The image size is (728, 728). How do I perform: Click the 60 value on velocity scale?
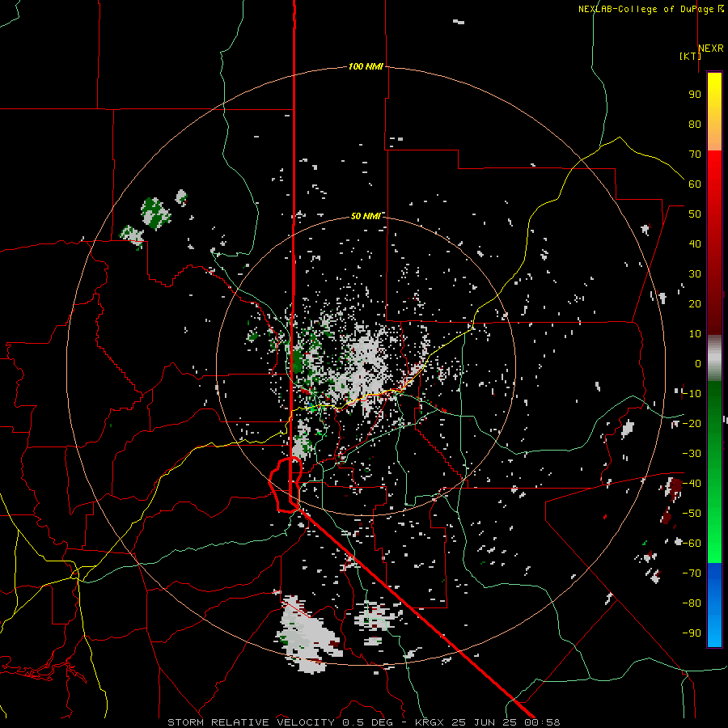695,184
